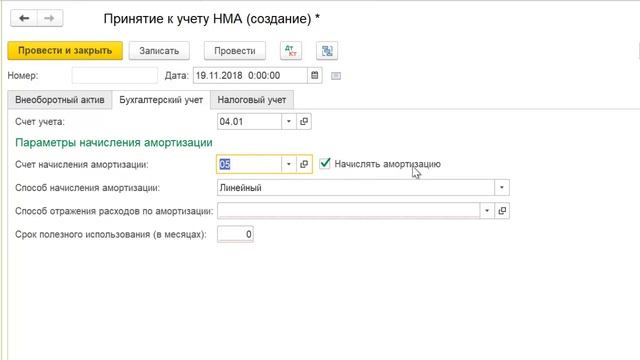Click the Счет учета: label

pos(40,122)
